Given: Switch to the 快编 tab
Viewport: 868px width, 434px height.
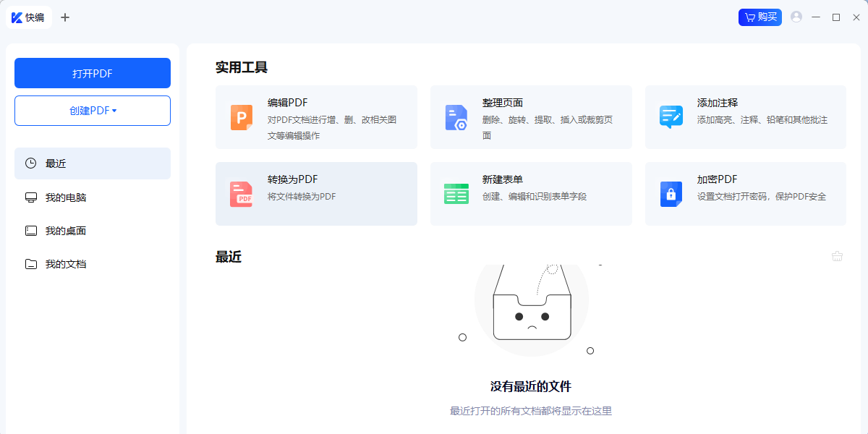Looking at the screenshot, I should click(29, 17).
